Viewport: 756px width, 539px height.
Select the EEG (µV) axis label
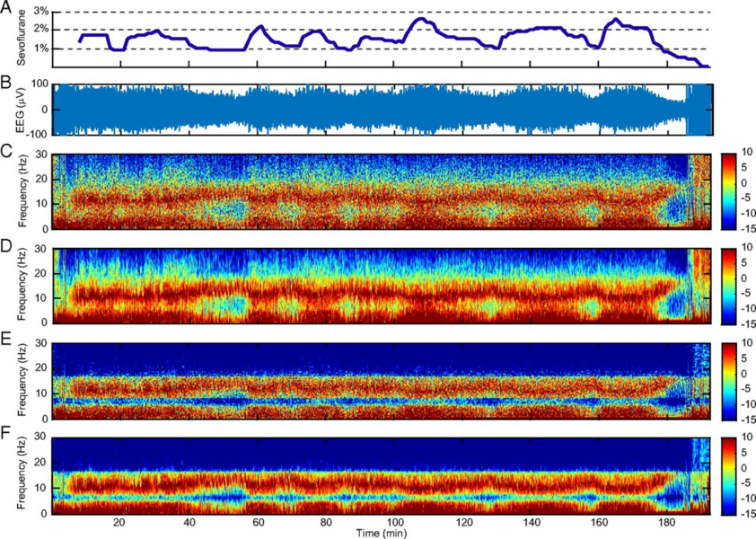coord(21,110)
